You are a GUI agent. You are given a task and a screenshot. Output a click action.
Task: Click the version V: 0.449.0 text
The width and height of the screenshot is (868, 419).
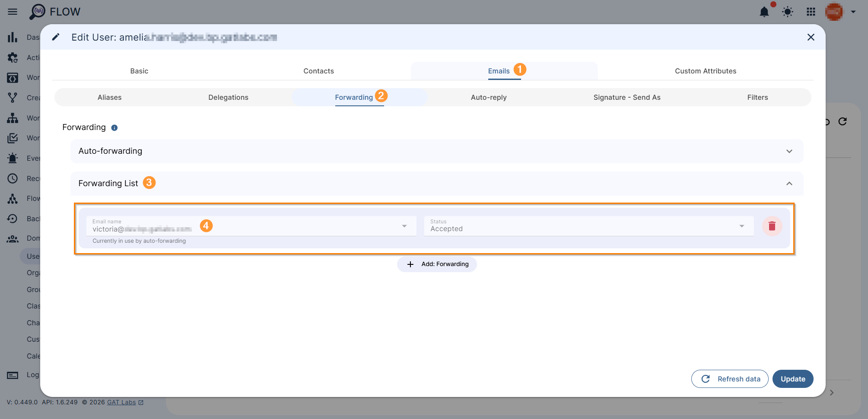pos(22,402)
